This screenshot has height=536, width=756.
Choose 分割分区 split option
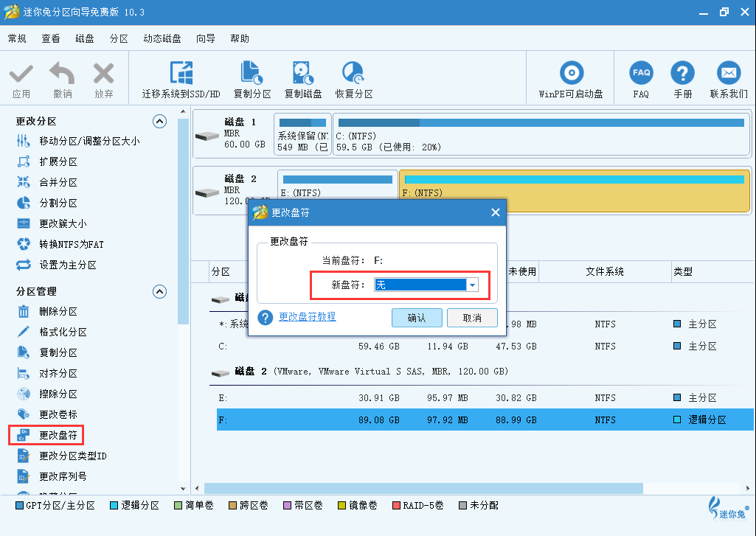tap(46, 203)
